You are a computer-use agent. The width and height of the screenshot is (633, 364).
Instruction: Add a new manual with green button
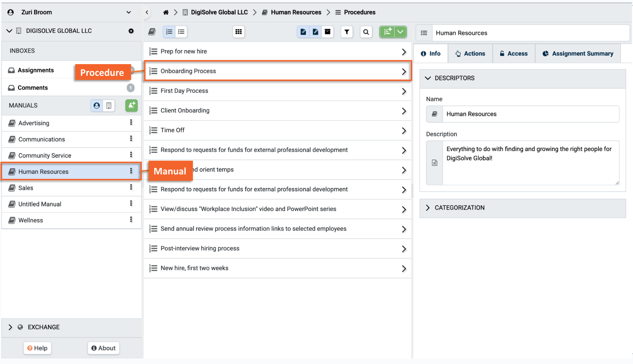click(x=131, y=105)
